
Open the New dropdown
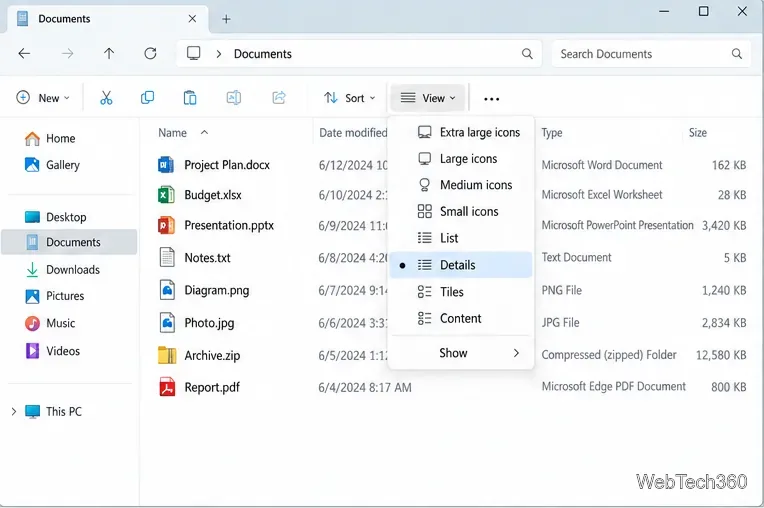(x=43, y=98)
